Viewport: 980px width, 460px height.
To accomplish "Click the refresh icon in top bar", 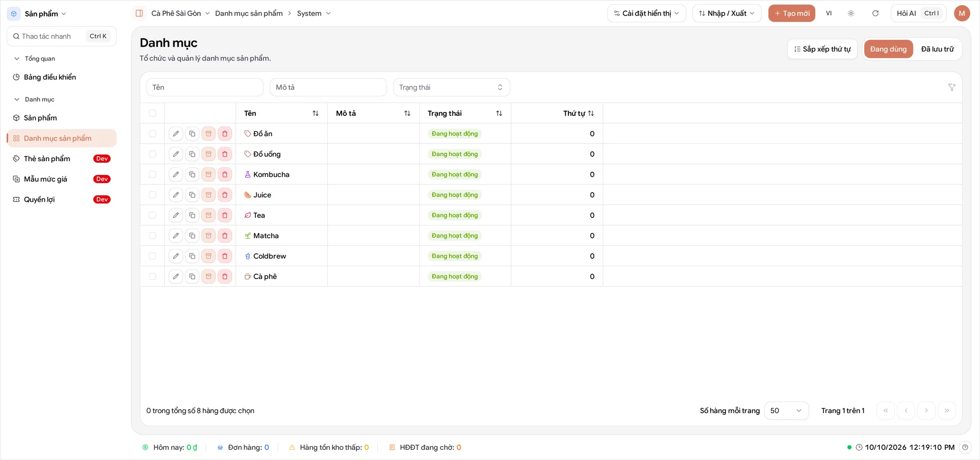I will [875, 13].
